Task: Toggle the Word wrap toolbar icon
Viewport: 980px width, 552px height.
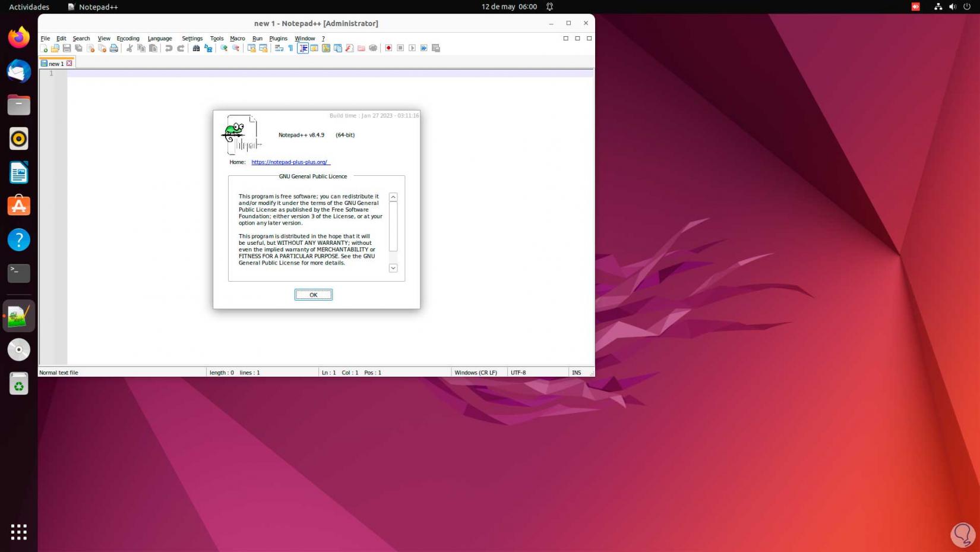Action: [x=279, y=48]
